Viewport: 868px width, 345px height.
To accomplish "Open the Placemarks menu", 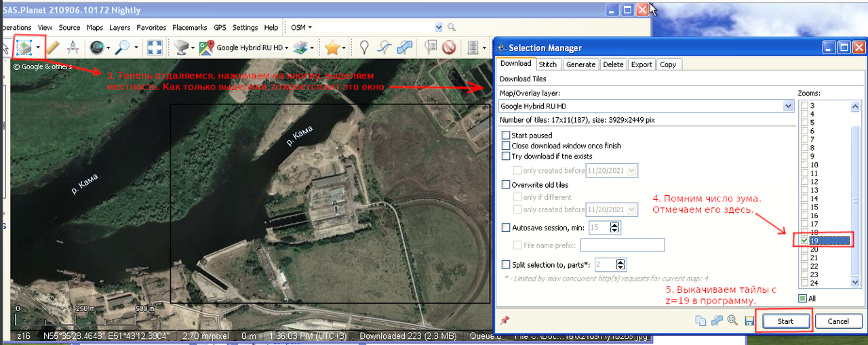I will tap(189, 28).
